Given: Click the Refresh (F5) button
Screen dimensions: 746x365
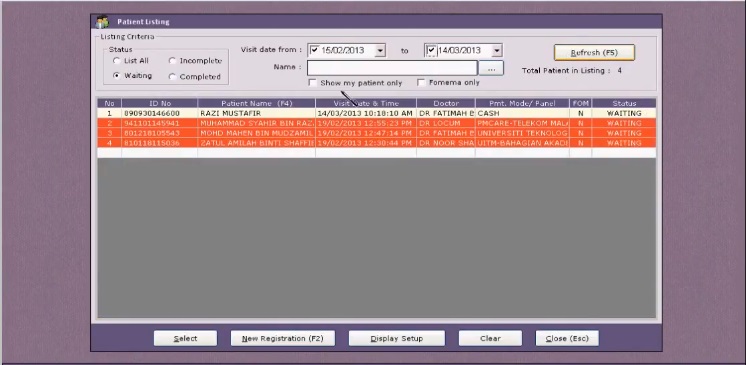Looking at the screenshot, I should click(594, 52).
